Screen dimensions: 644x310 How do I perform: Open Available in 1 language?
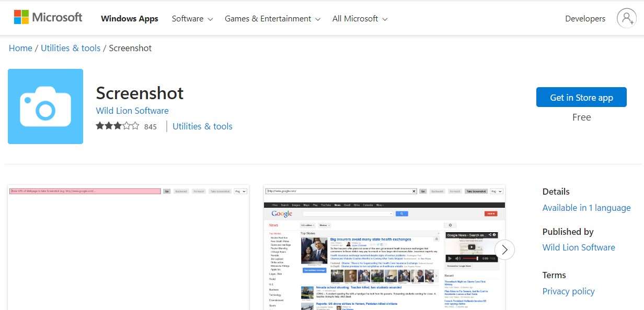click(586, 208)
